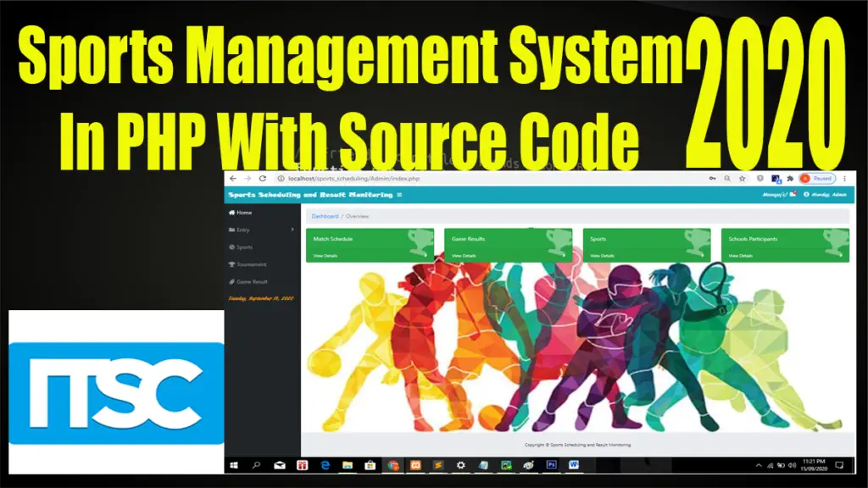
Task: Click the Entry folder icon
Action: coord(231,230)
